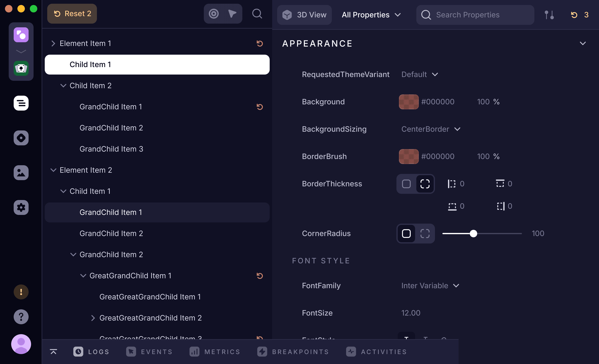Open 3D View
Screen dimensions: 599x364
point(304,14)
